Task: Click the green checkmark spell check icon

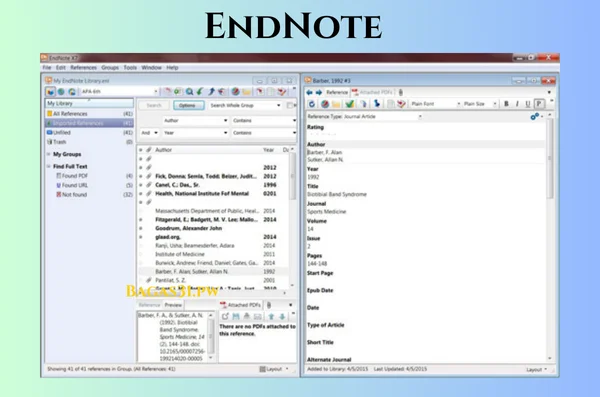Action: [x=349, y=104]
